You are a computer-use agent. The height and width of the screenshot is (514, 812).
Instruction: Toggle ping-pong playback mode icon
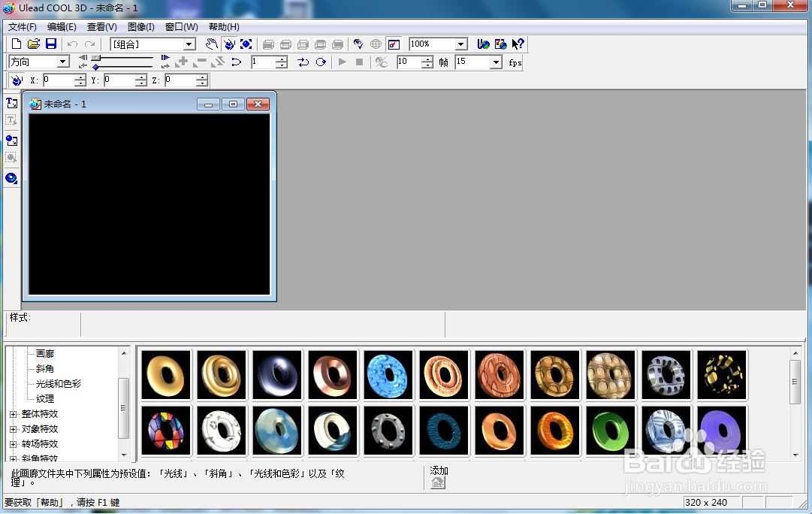click(303, 62)
